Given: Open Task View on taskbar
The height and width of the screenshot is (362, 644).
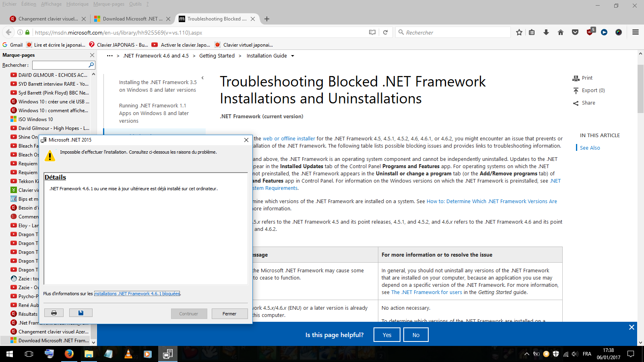Looking at the screenshot, I should [29, 354].
